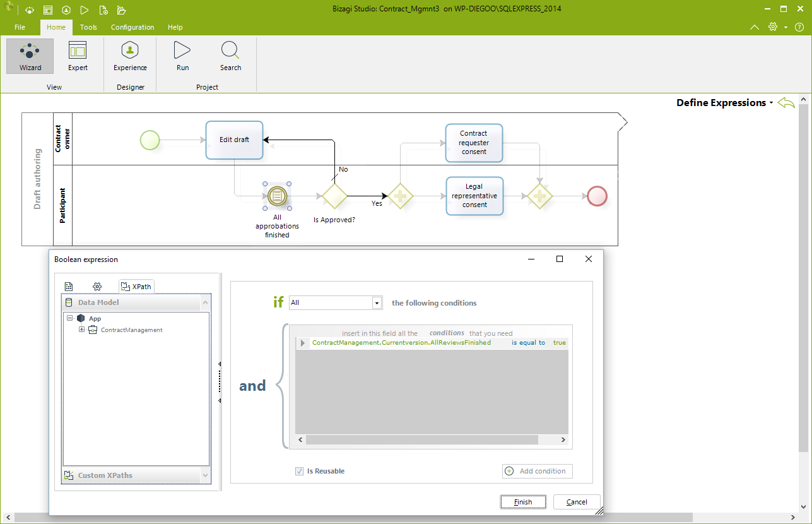Click the green start event circle
Viewport: 812px width, 524px height.
(150, 140)
